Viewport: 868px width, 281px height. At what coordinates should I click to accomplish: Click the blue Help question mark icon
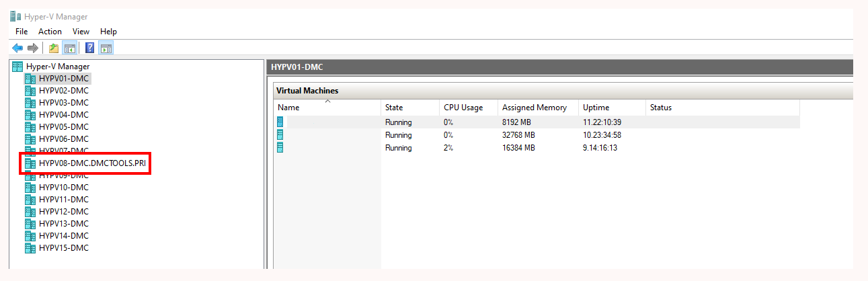90,48
